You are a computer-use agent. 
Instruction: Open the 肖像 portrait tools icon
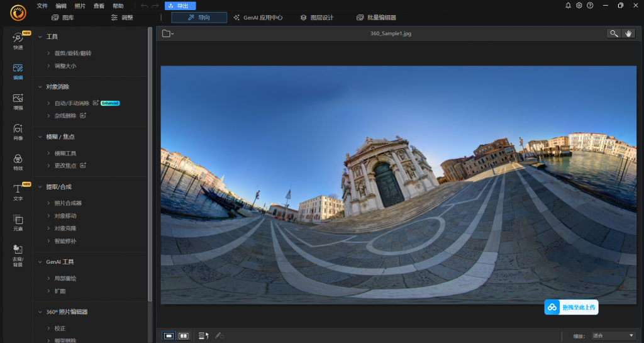click(18, 132)
